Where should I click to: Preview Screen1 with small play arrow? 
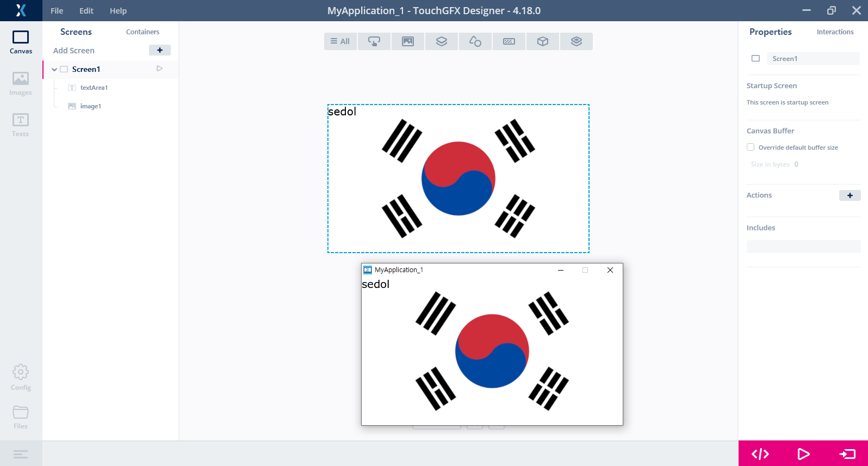pyautogui.click(x=159, y=69)
